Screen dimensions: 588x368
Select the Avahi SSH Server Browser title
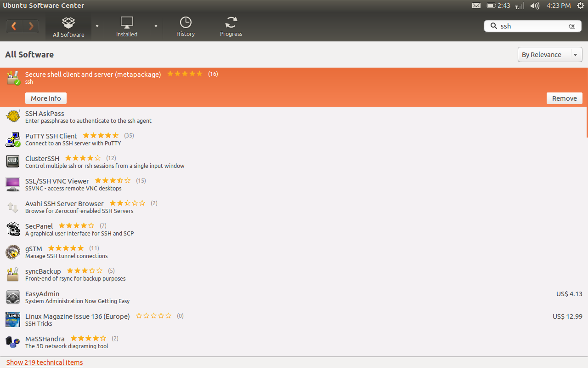pos(64,204)
